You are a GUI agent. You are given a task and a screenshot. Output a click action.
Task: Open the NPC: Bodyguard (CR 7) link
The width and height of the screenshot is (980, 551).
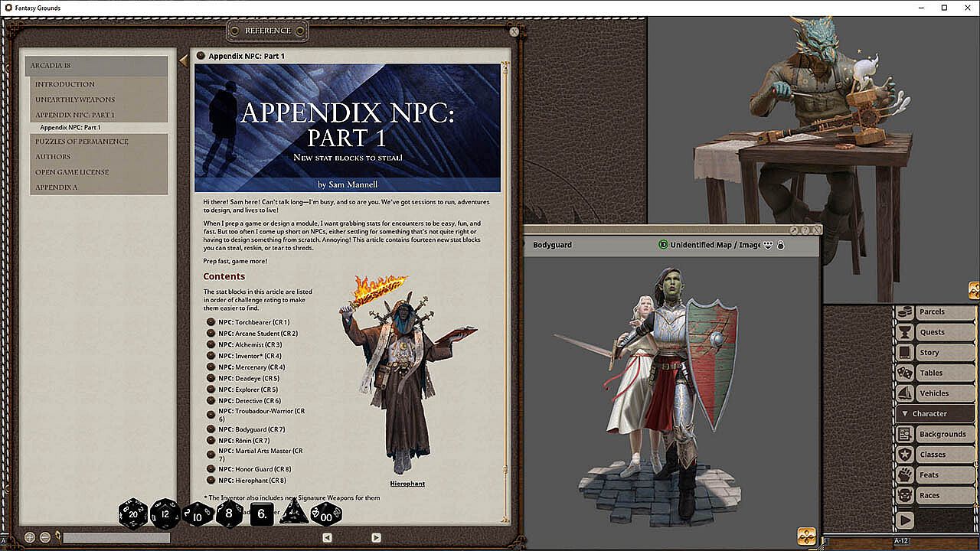[251, 430]
